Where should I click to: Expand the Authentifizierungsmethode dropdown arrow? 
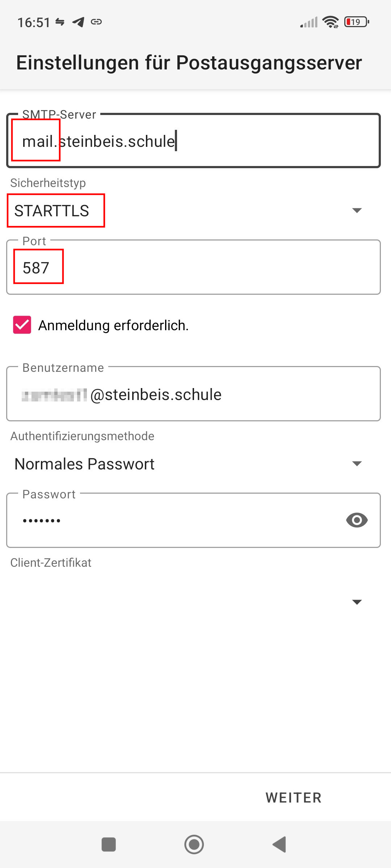pos(357,464)
